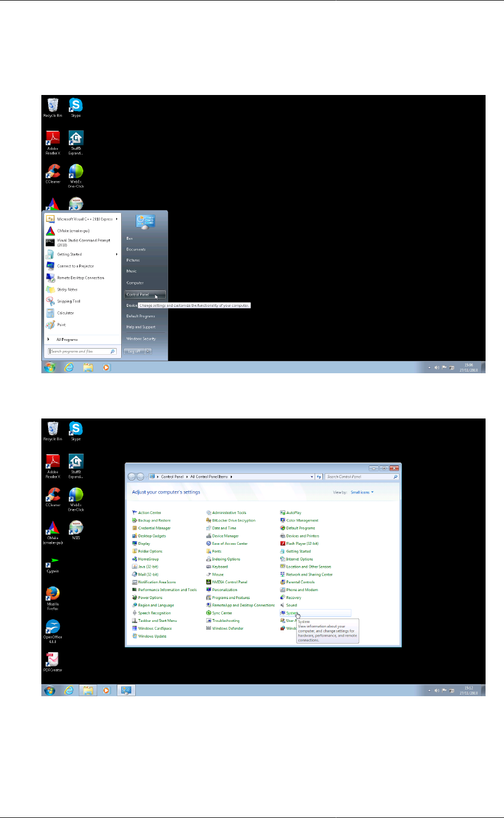
Task: Open PDFCreator desktop shortcut
Action: pyautogui.click(x=53, y=662)
